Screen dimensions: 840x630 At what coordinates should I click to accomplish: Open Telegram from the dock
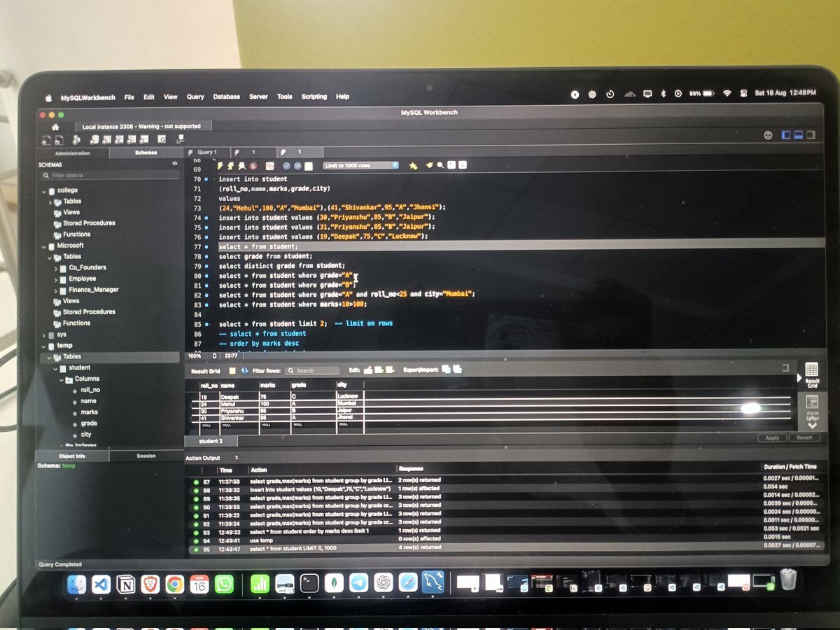(358, 582)
